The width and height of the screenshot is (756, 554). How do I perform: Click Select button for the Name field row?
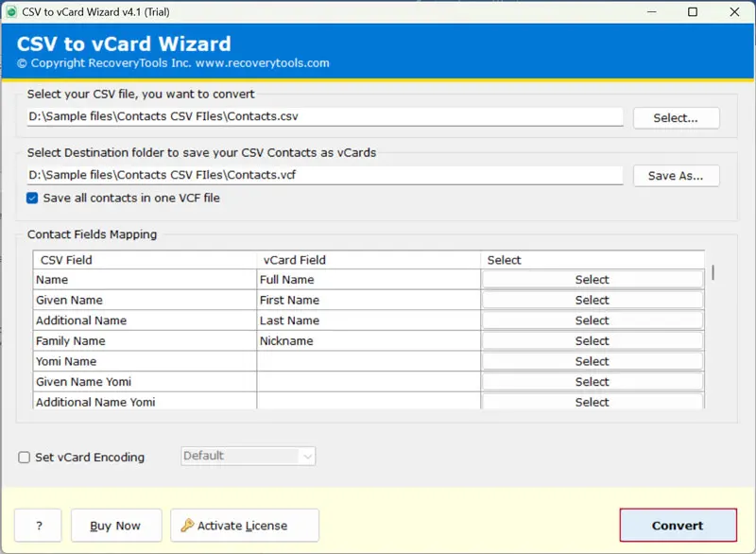(x=592, y=280)
